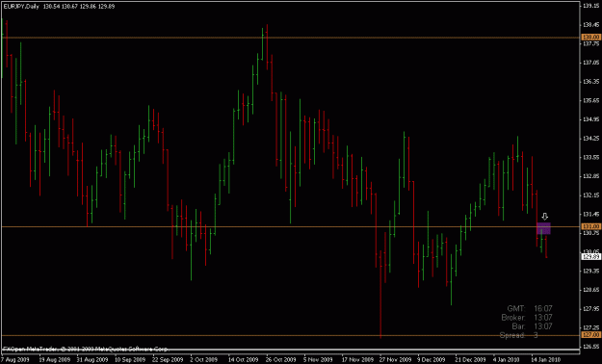Click the 7 Aug 2009 date label
Image resolution: width=602 pixels, height=364 pixels.
15,360
